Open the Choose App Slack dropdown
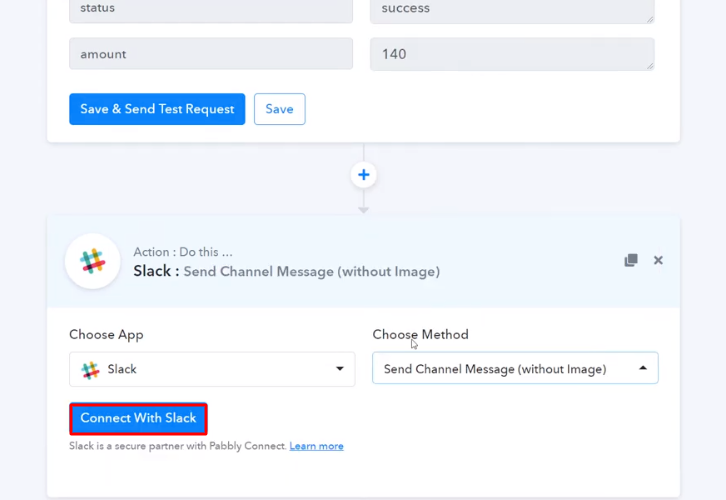 pos(212,369)
